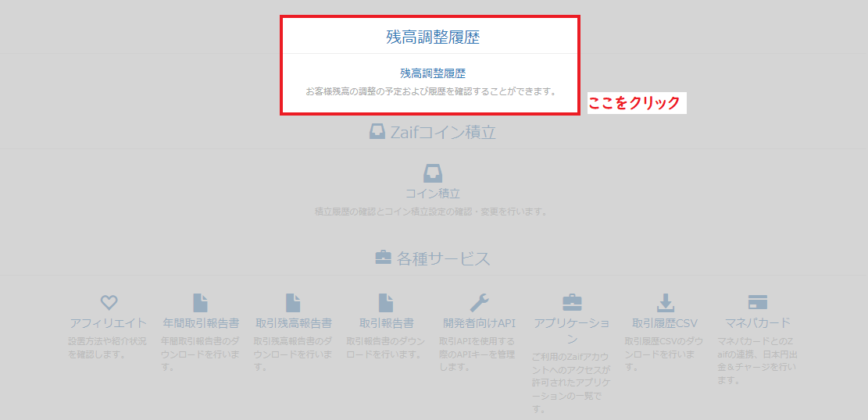Open the アプリケーション link

[x=572, y=331]
